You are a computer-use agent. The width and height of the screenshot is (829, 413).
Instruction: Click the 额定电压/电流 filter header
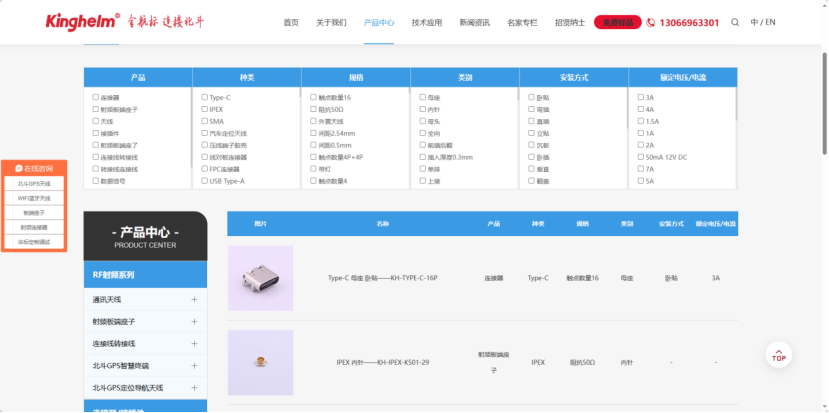pos(683,77)
